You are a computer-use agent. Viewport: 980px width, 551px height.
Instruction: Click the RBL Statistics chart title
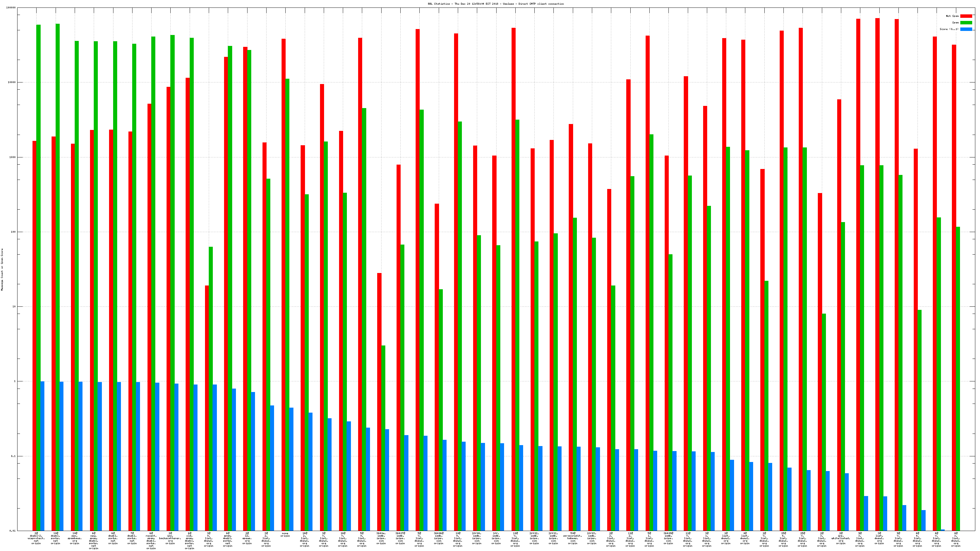click(496, 4)
